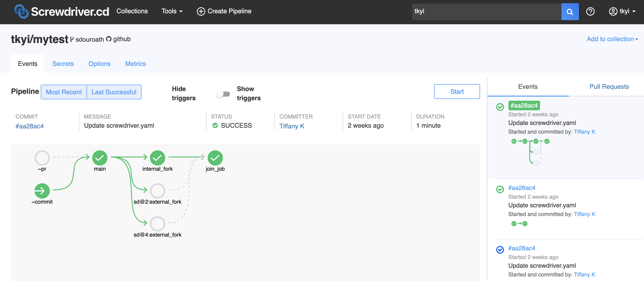
Task: Click the Screwdriver.cd logo icon
Action: pos(21,11)
